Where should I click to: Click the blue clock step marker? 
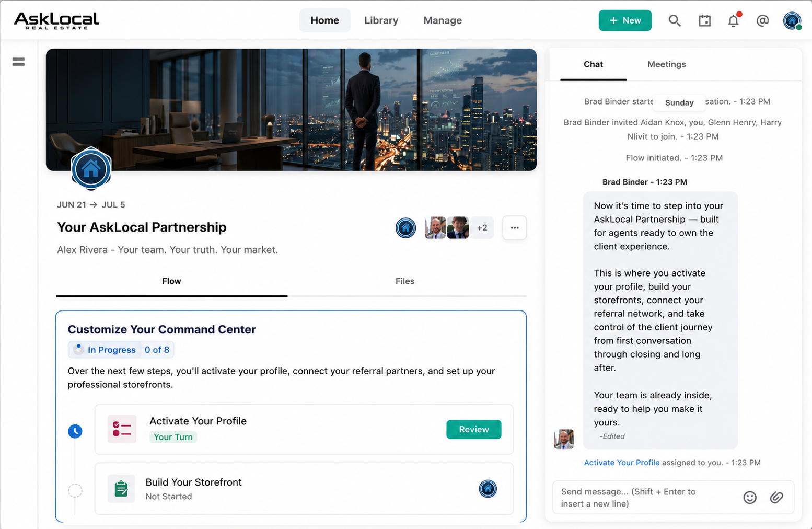pyautogui.click(x=75, y=431)
